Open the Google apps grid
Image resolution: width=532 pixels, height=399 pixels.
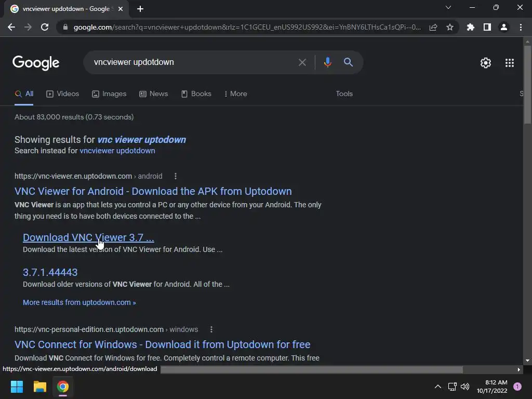[x=510, y=63]
